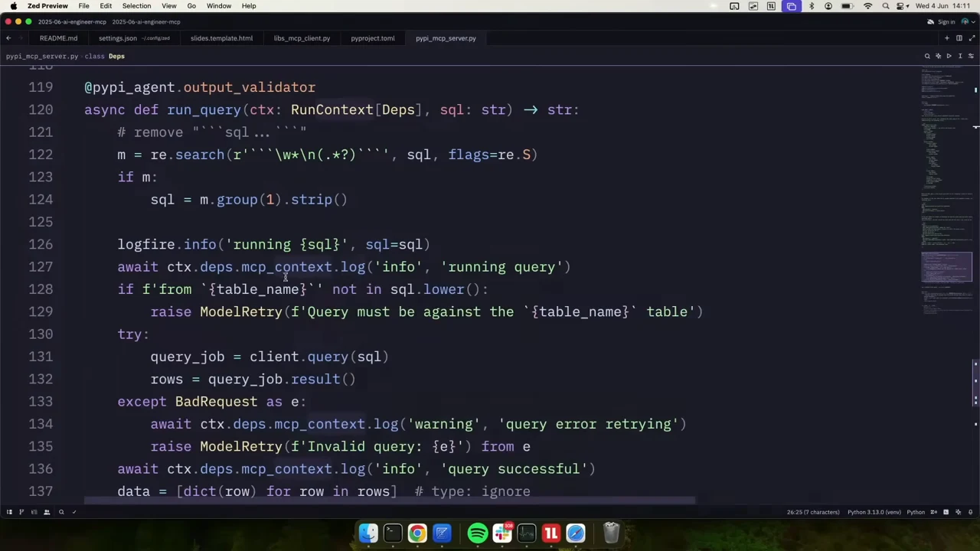Click 'BadRequest' on line 133
The width and height of the screenshot is (980, 551).
216,401
